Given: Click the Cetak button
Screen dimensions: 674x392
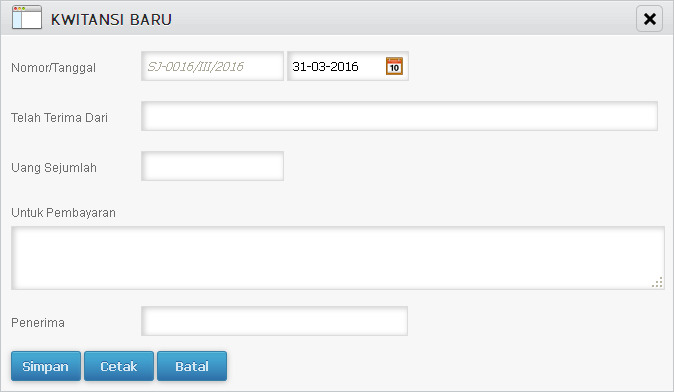Looking at the screenshot, I should click(x=119, y=366).
